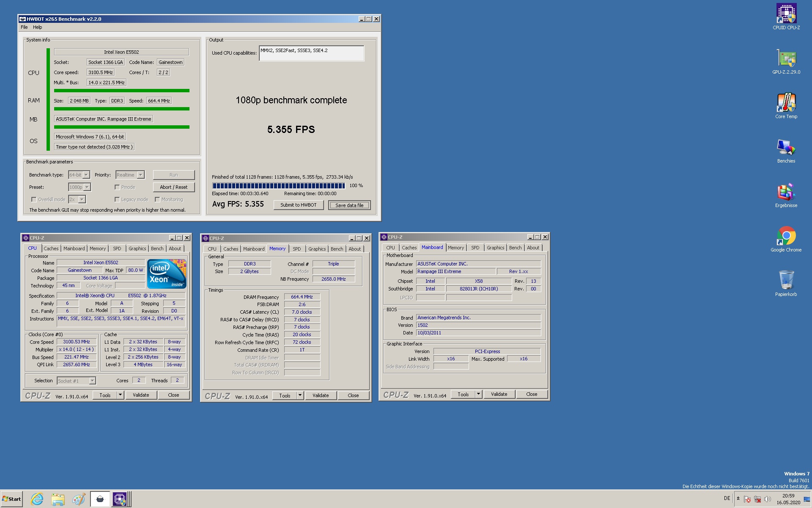
Task: Open Priority Realtime dropdown
Action: pyautogui.click(x=130, y=175)
